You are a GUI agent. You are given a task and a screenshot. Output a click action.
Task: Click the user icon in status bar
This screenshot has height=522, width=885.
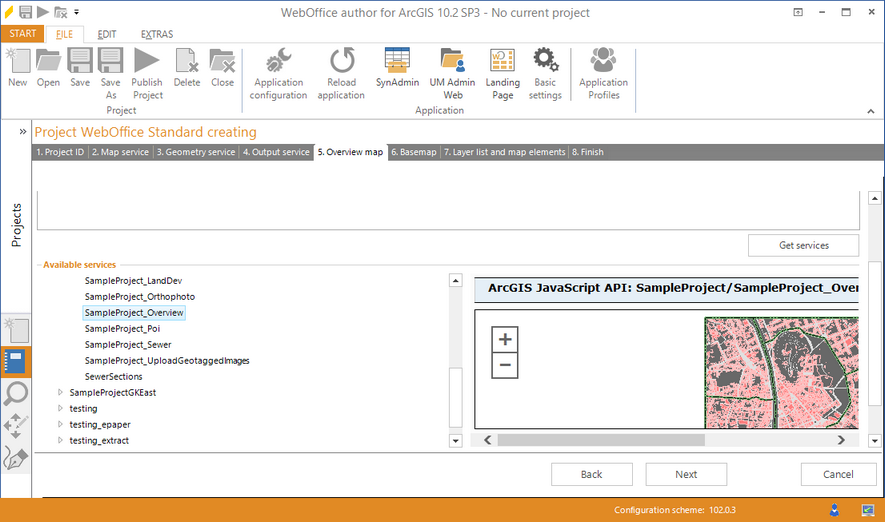point(834,510)
